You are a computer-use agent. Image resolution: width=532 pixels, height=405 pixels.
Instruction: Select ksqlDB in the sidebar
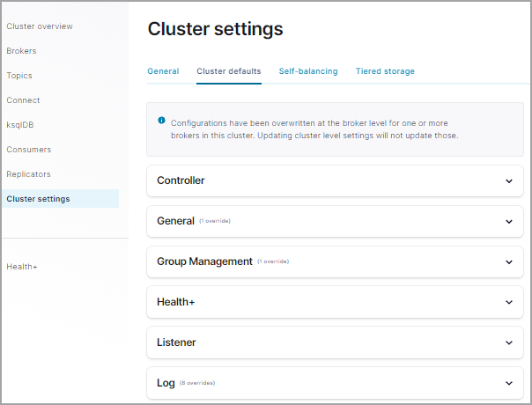click(x=20, y=125)
